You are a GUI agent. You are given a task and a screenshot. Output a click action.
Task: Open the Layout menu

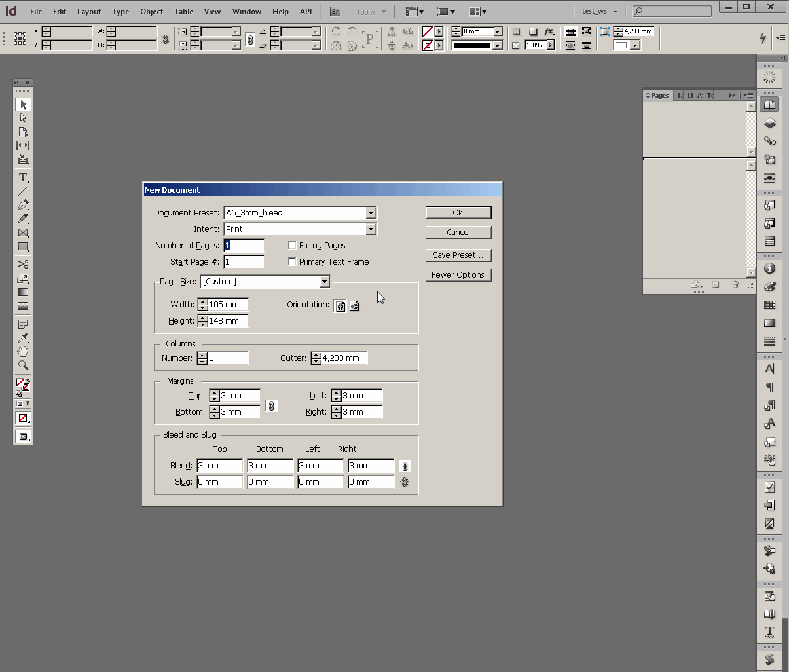tap(89, 12)
